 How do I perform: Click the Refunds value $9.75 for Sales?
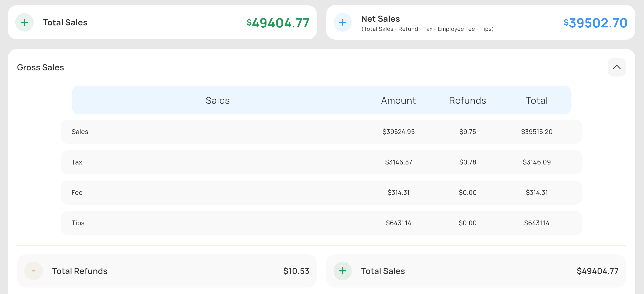click(467, 132)
